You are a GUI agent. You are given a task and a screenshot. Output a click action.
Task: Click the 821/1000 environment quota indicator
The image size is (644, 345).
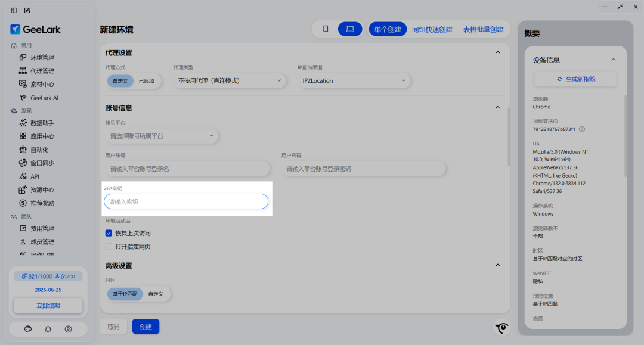[37, 276]
